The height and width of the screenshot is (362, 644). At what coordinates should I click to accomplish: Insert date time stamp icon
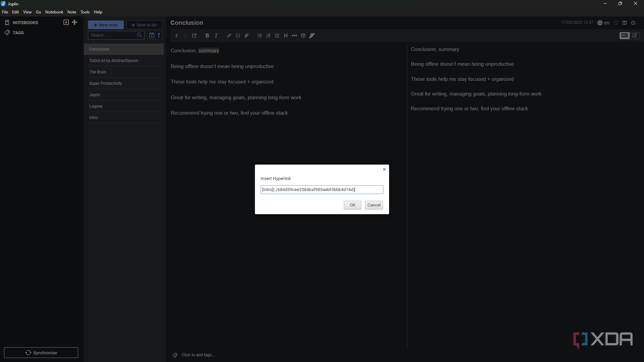303,36
